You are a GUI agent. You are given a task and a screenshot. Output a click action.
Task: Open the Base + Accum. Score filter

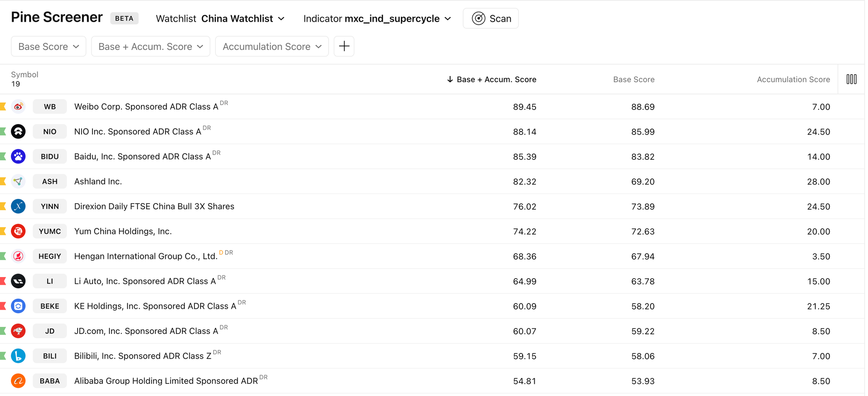(151, 46)
